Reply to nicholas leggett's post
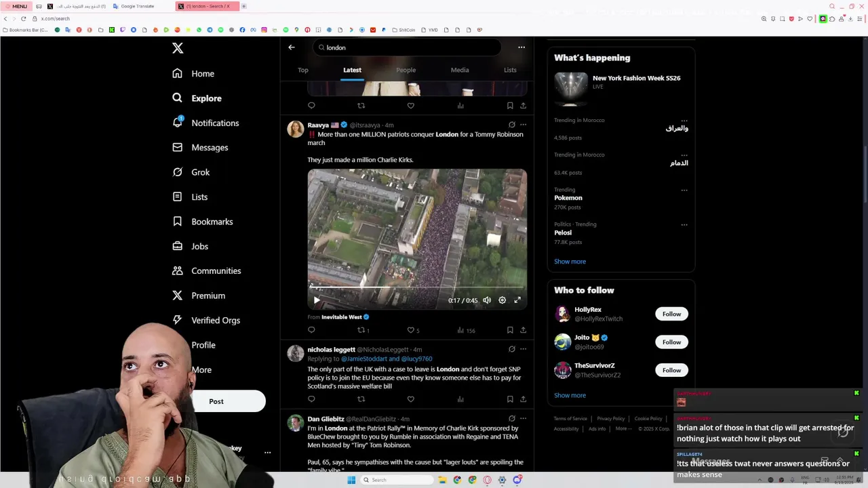 (311, 399)
